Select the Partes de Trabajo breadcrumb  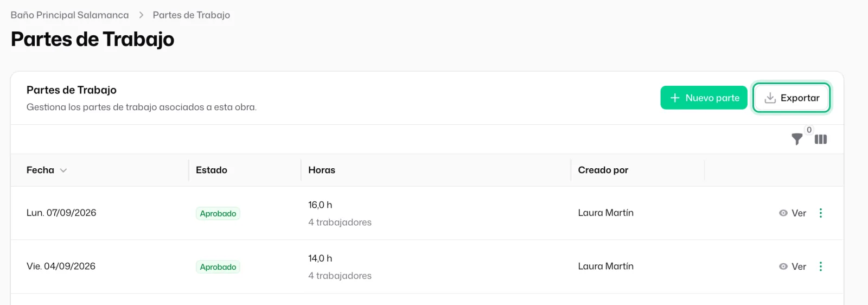pos(192,15)
